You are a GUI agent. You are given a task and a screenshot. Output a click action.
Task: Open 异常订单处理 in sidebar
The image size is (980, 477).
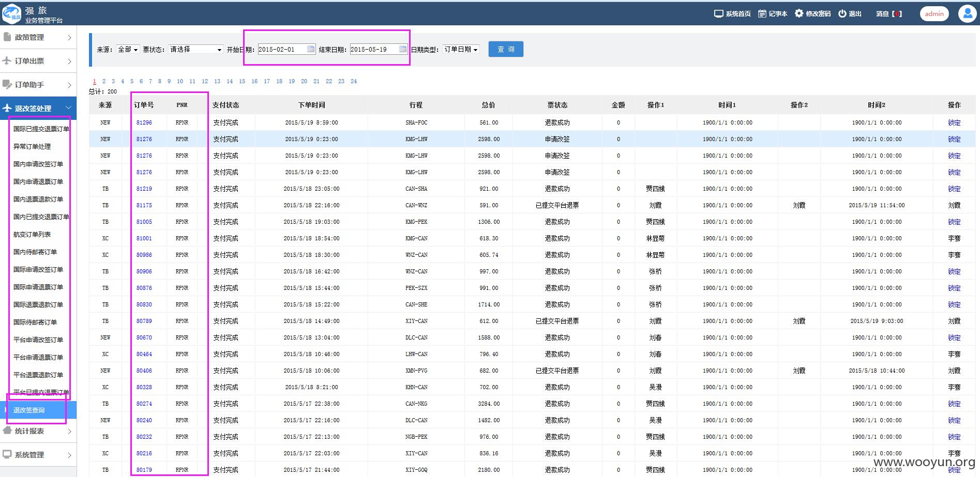(32, 146)
